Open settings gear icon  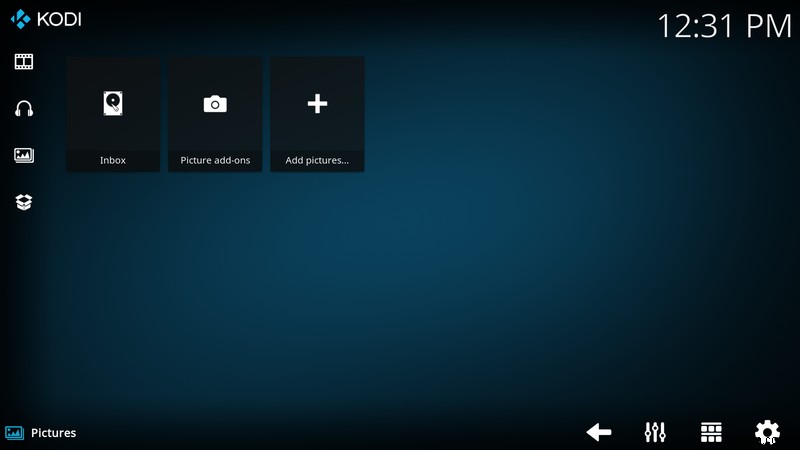767,432
